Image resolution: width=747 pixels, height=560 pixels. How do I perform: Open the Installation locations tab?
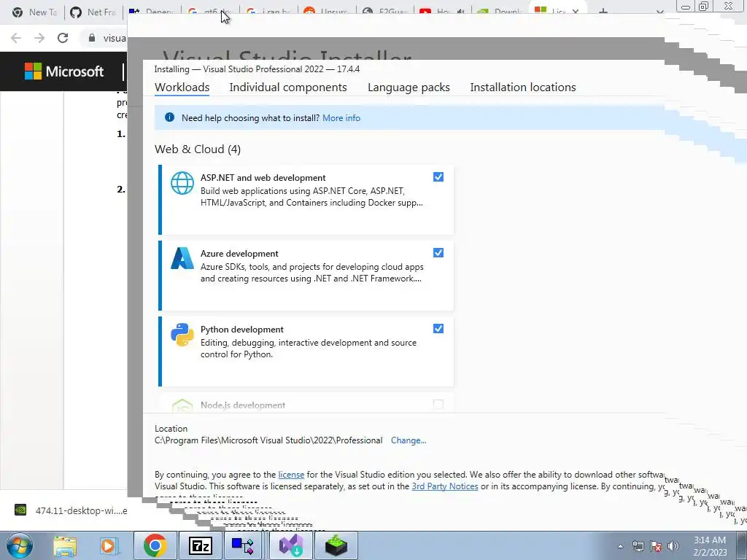pos(523,87)
